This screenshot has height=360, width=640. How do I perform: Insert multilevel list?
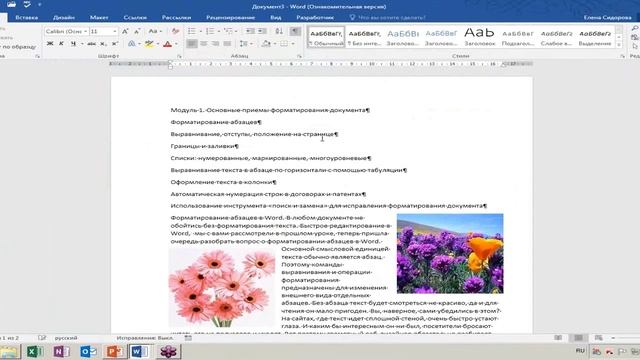[x=228, y=31]
